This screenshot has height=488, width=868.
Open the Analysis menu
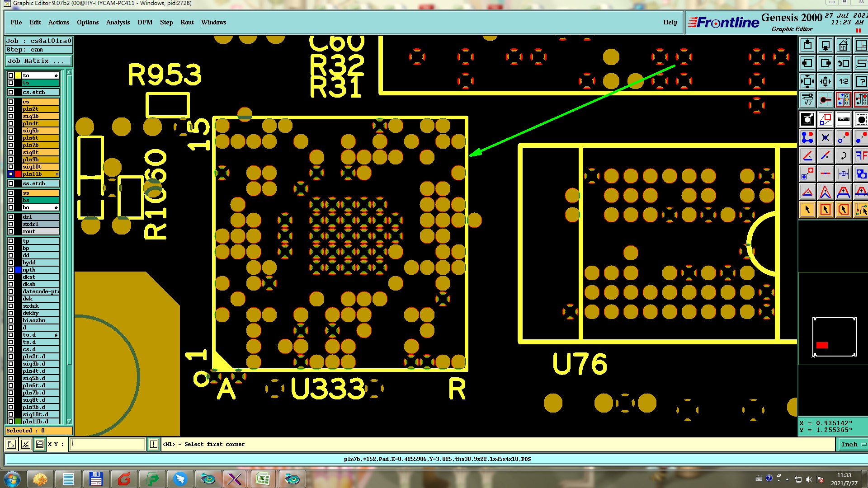pyautogui.click(x=118, y=22)
